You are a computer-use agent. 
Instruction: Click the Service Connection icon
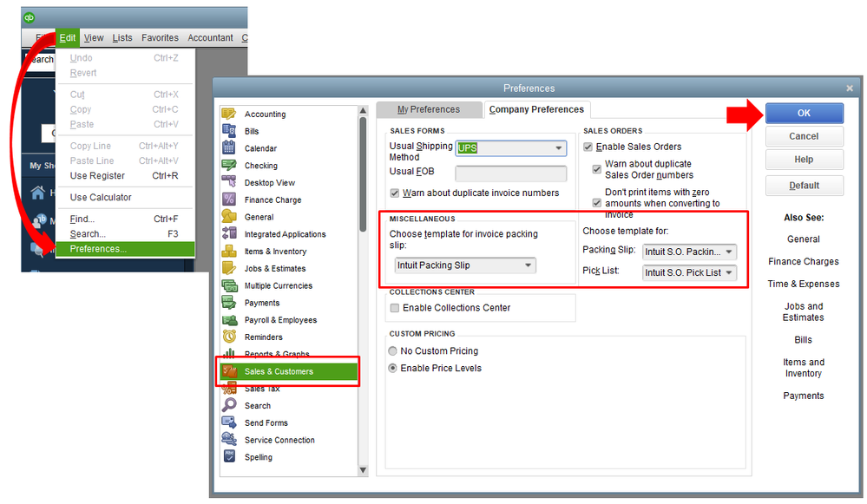pyautogui.click(x=229, y=439)
